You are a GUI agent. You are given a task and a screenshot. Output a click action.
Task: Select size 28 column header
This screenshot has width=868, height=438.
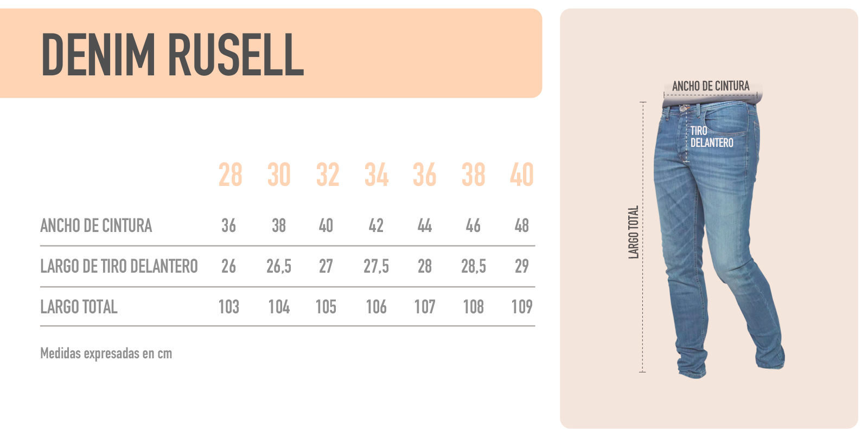[230, 175]
